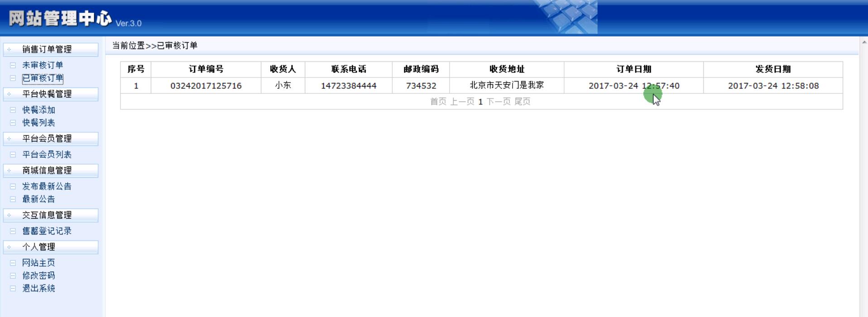Image resolution: width=868 pixels, height=317 pixels.
Task: Toggle the 平台会员管理 section header
Action: (51, 138)
